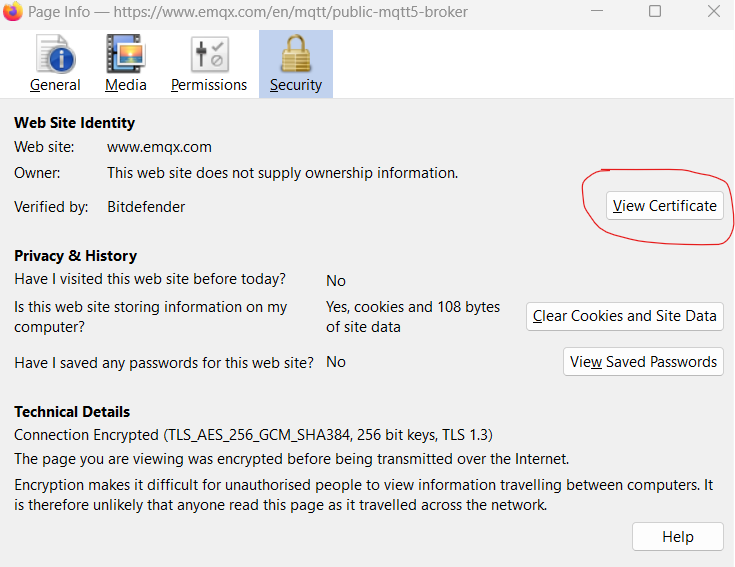The width and height of the screenshot is (735, 567).
Task: Click the Firefox logo in the title bar
Action: [x=13, y=11]
